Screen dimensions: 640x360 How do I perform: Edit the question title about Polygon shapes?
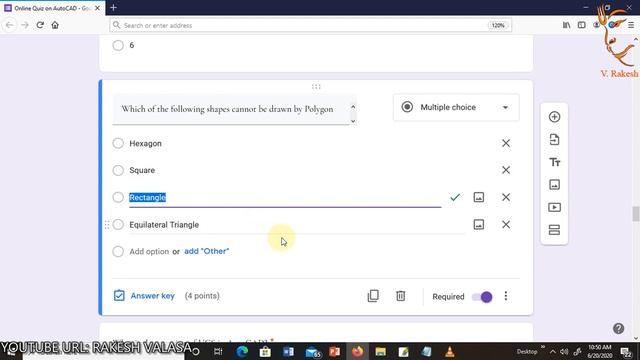231,109
